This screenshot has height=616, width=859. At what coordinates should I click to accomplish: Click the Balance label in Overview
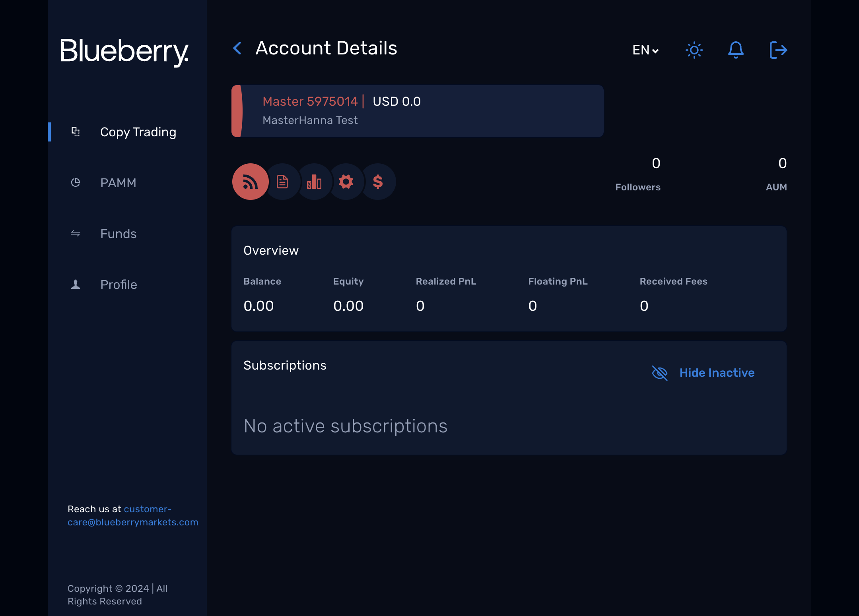(x=262, y=281)
